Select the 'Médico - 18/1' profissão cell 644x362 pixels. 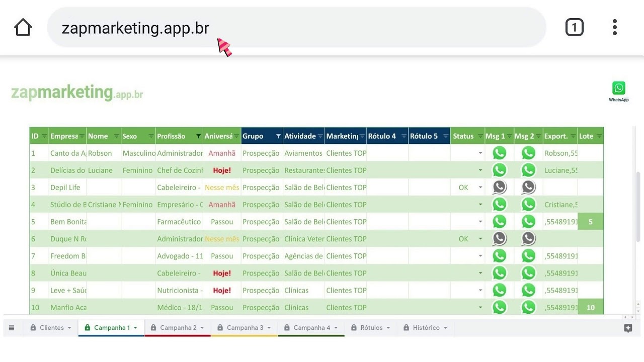[x=180, y=307]
